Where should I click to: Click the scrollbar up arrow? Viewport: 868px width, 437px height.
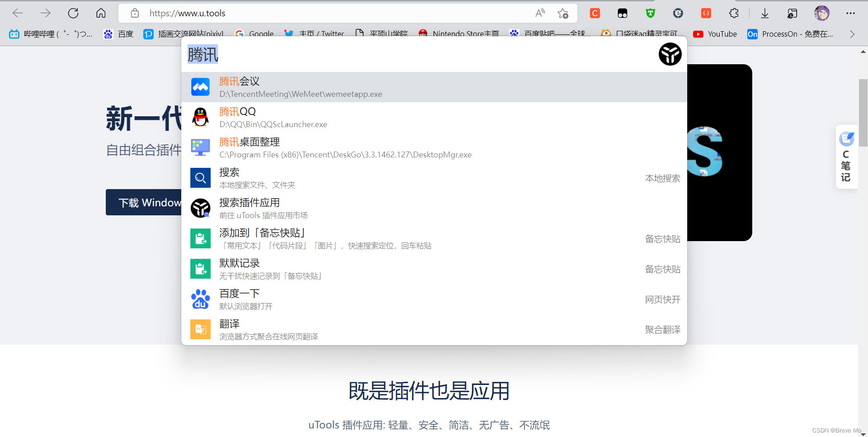point(863,52)
